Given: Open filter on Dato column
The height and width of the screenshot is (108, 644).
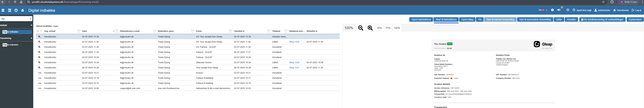Looking at the screenshot, I should tap(116, 31).
